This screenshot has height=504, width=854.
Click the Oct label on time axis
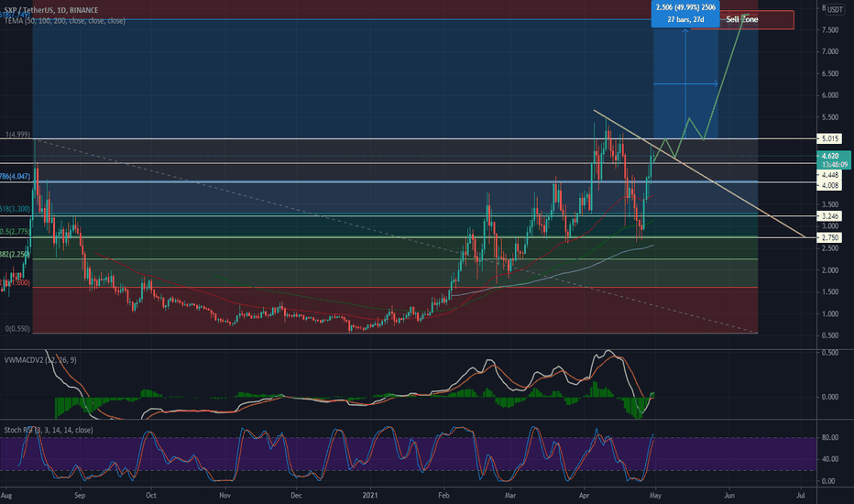point(151,496)
